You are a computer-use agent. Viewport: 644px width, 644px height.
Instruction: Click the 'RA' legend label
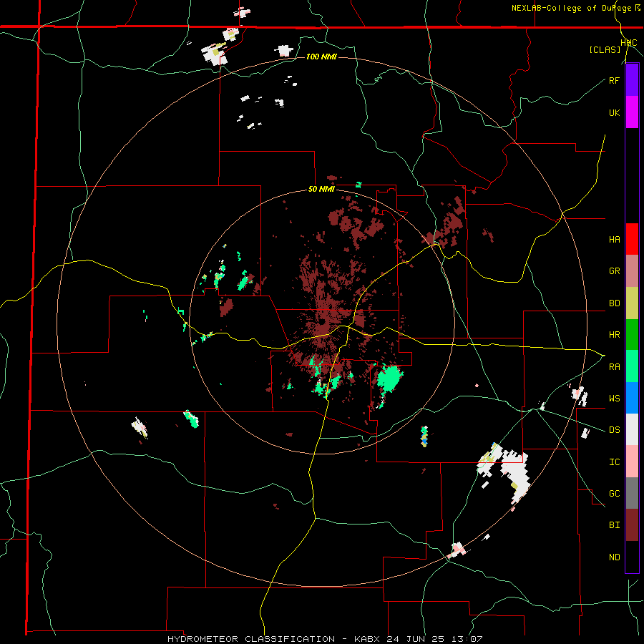point(614,367)
